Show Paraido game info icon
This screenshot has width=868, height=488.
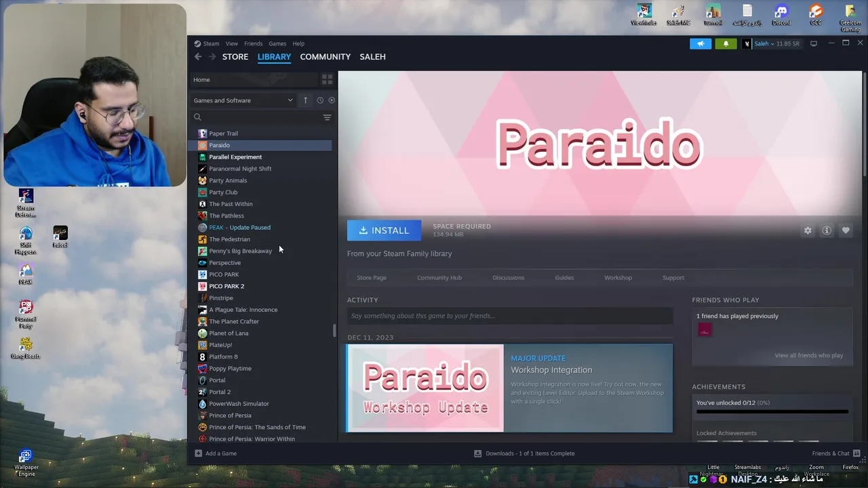click(827, 230)
